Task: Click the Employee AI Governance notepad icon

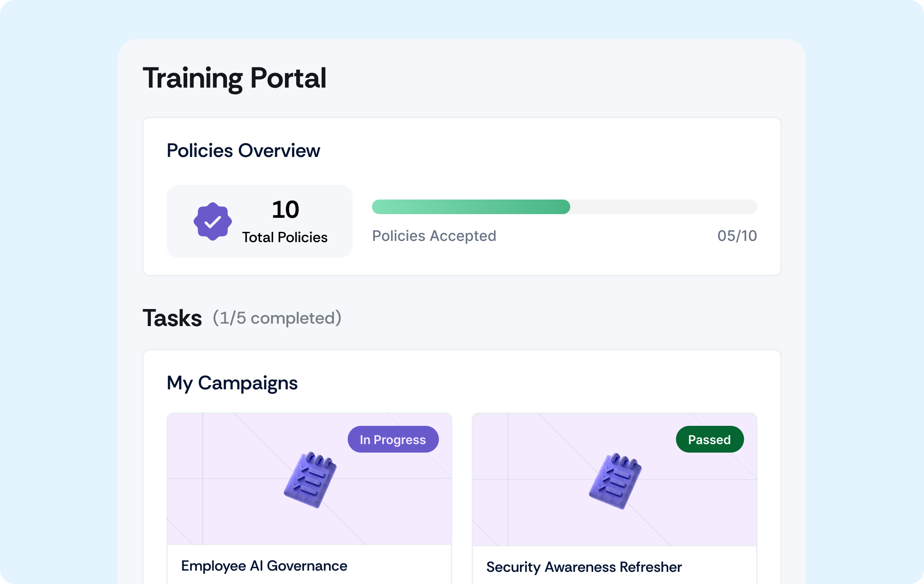Action: [x=310, y=480]
